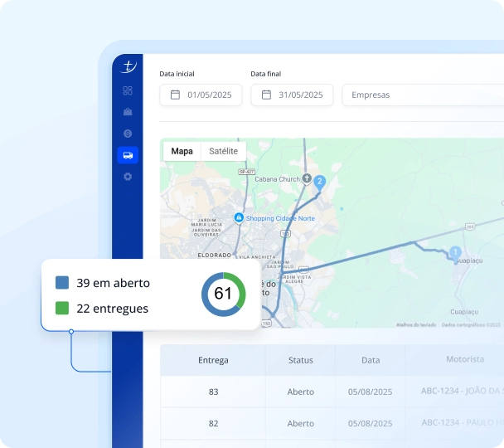
Task: Click the blue '39 em aberto' legend swatch
Action: tap(62, 283)
